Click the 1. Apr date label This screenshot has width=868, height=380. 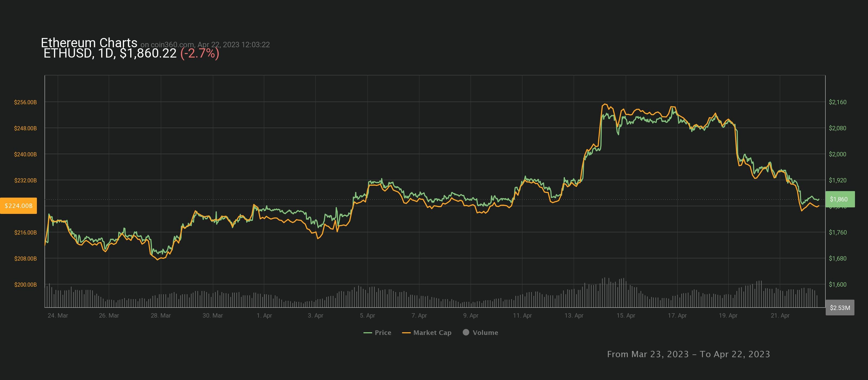(264, 316)
